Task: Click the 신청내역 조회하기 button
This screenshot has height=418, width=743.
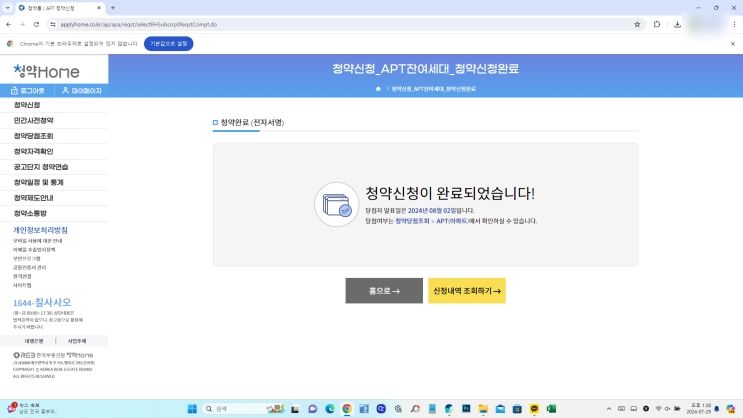Action: click(467, 291)
